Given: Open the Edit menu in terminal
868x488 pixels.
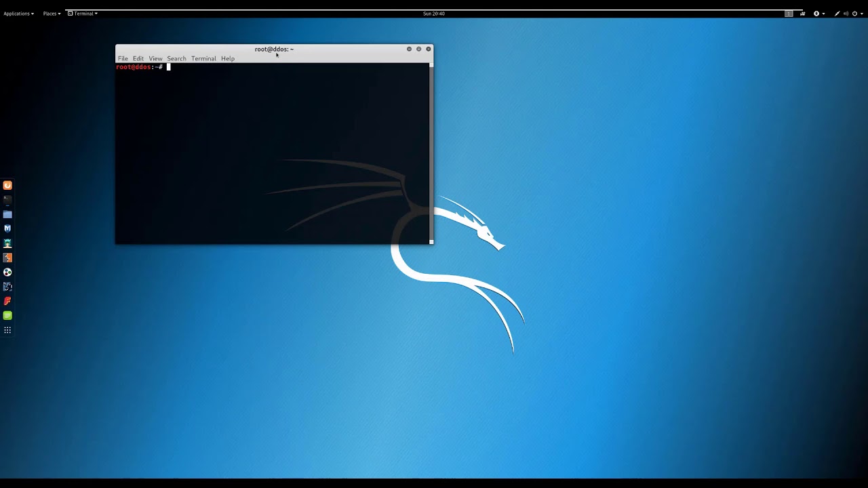Looking at the screenshot, I should coord(138,58).
